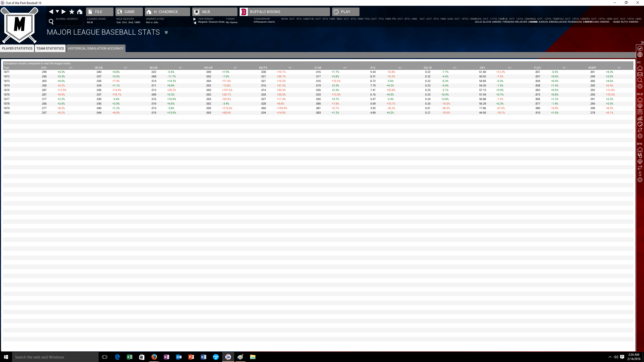Viewport: 644px width, 362px height.
Task: Open the MLB bar chart stats icon
Action: [x=640, y=118]
